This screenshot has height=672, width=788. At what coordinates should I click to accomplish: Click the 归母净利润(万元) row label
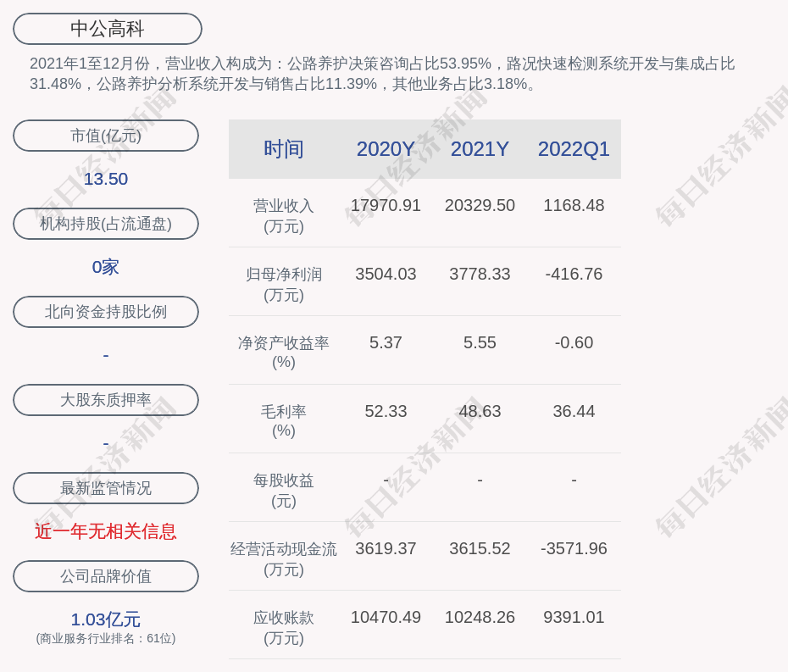284,285
